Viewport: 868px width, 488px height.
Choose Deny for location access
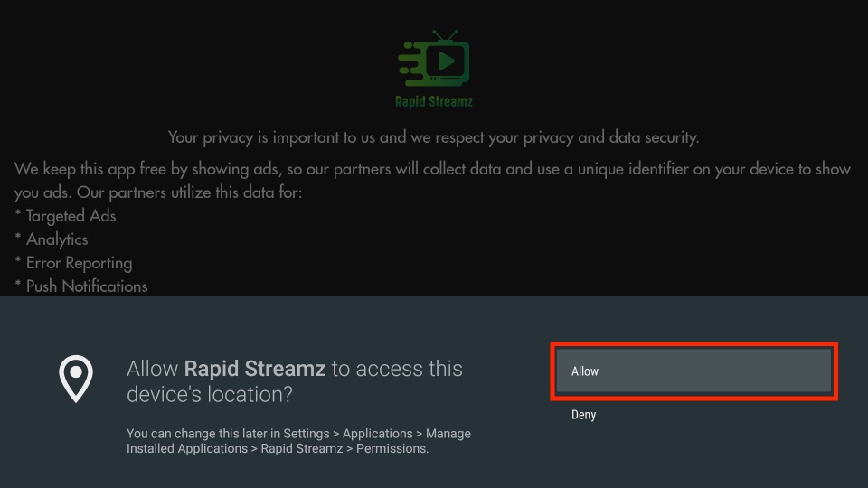(583, 415)
